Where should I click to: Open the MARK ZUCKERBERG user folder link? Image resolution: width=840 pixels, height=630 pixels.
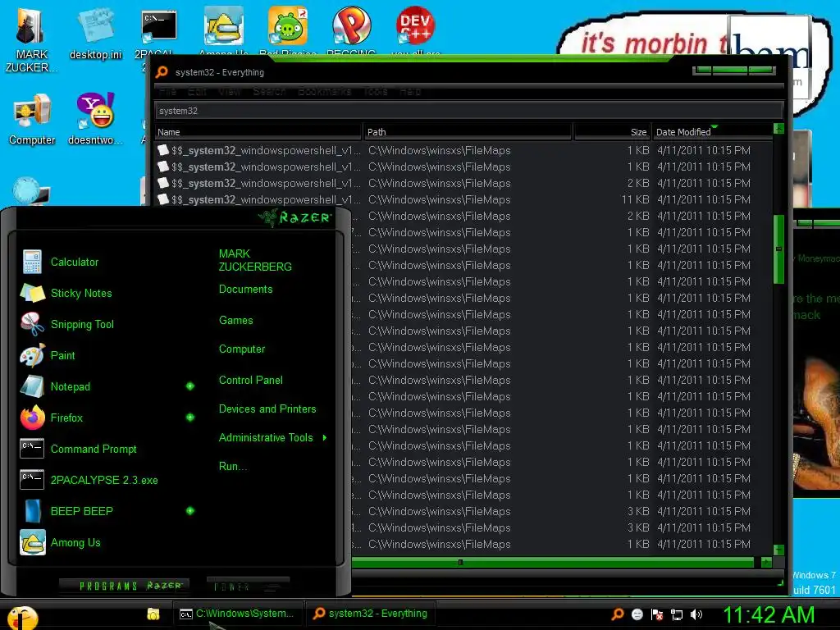tap(255, 260)
